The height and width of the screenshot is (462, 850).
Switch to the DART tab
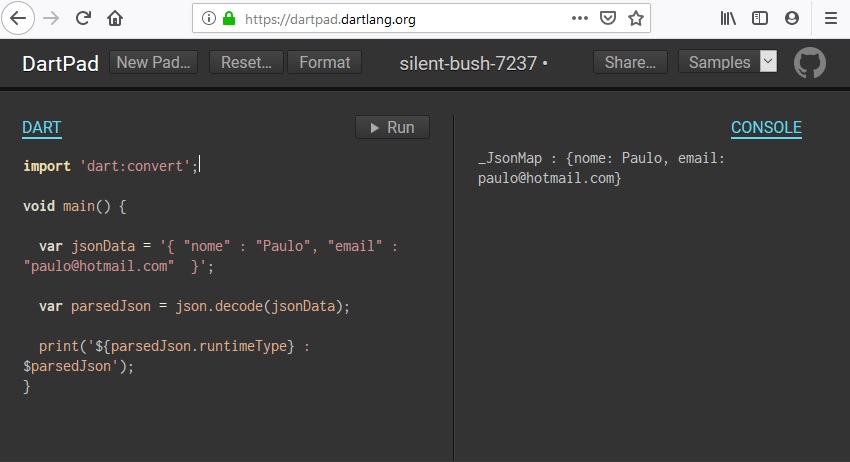(x=42, y=128)
